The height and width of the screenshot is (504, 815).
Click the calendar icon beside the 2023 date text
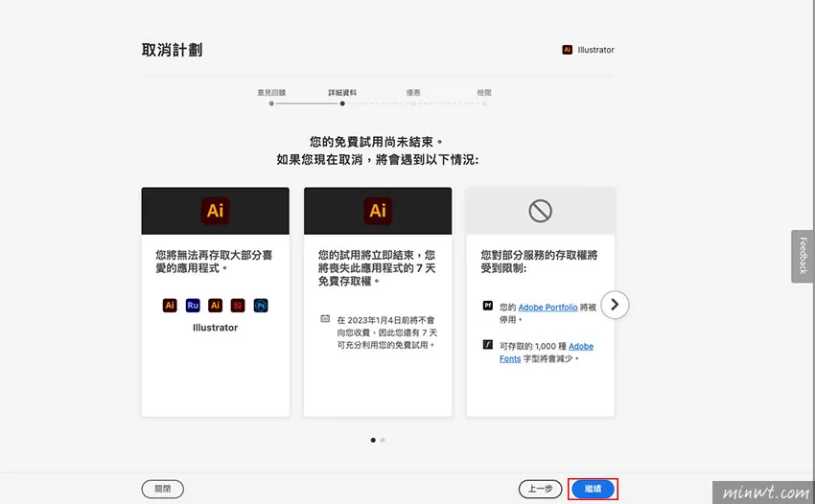click(x=325, y=318)
